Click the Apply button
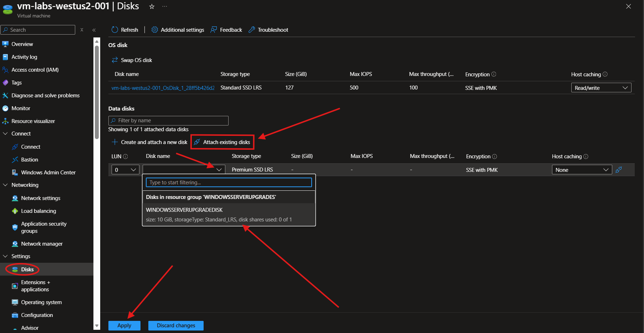The height and width of the screenshot is (333, 644). tap(124, 326)
